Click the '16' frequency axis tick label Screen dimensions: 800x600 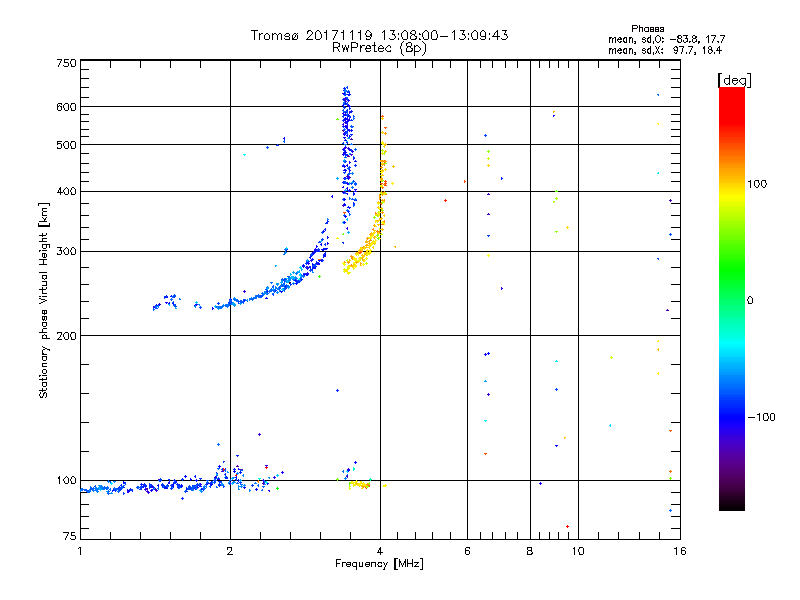[680, 551]
